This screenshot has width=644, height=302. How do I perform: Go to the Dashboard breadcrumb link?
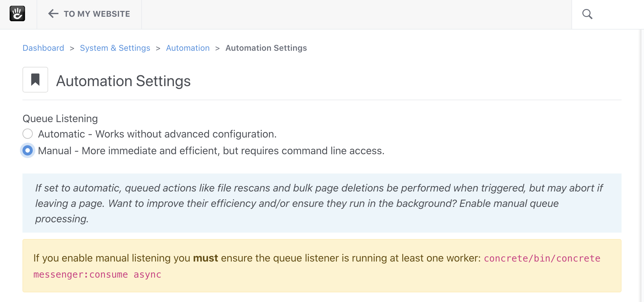point(43,48)
